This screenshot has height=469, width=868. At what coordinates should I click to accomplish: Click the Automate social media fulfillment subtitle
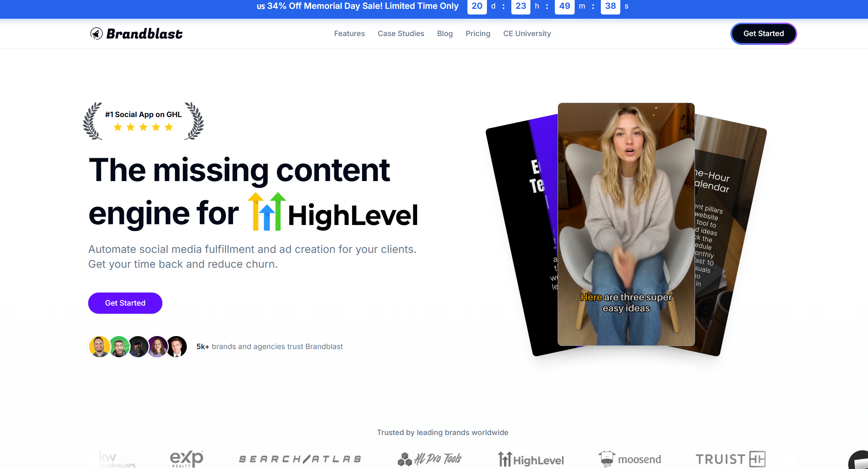tap(252, 256)
